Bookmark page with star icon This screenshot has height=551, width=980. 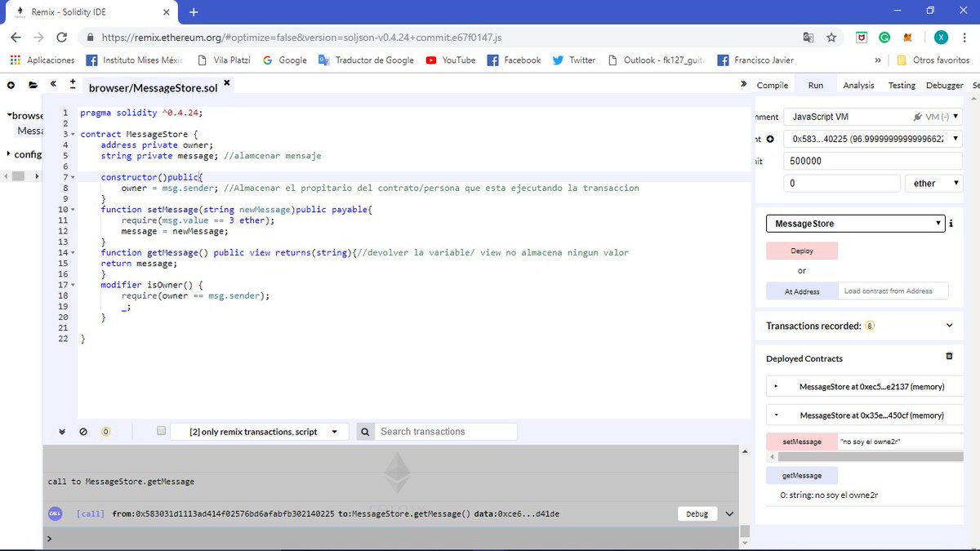(x=831, y=38)
